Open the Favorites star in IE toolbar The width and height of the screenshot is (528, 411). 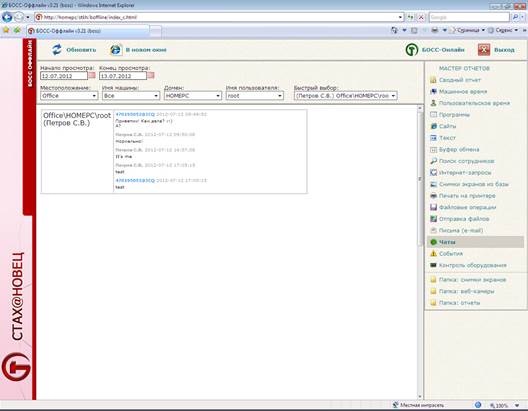6,30
